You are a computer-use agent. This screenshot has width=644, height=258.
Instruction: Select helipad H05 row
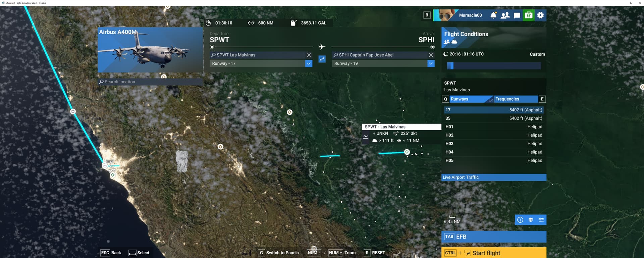[494, 160]
